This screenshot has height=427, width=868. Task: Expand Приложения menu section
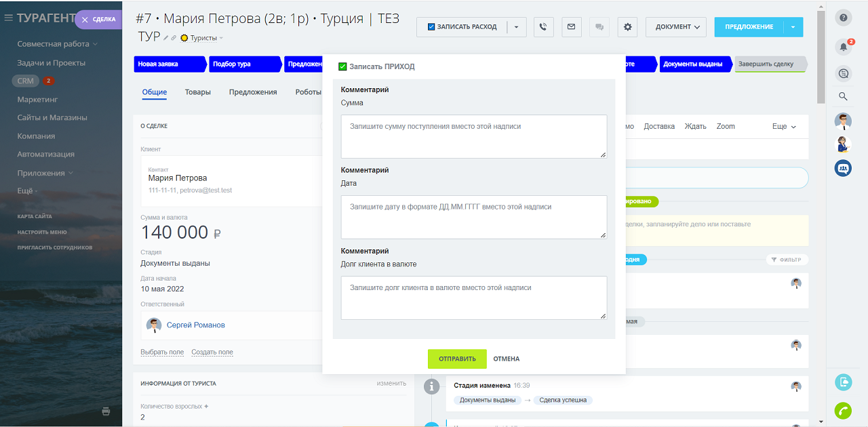tap(45, 173)
